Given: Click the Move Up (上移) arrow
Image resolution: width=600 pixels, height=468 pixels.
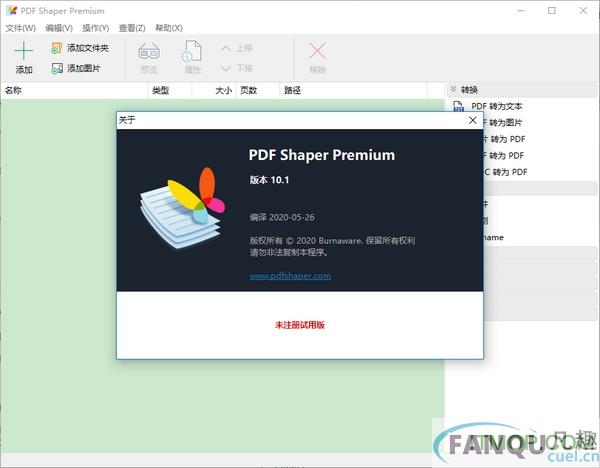Looking at the screenshot, I should tap(226, 49).
